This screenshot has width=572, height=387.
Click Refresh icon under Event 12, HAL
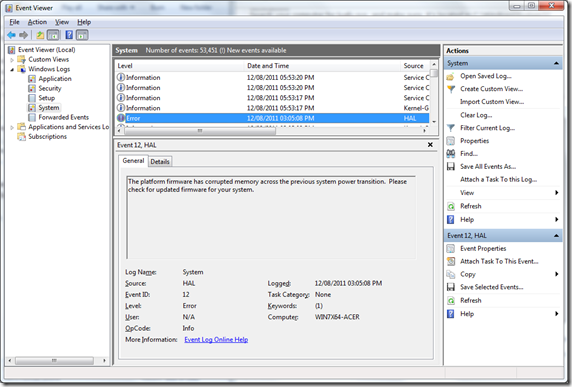coord(451,301)
